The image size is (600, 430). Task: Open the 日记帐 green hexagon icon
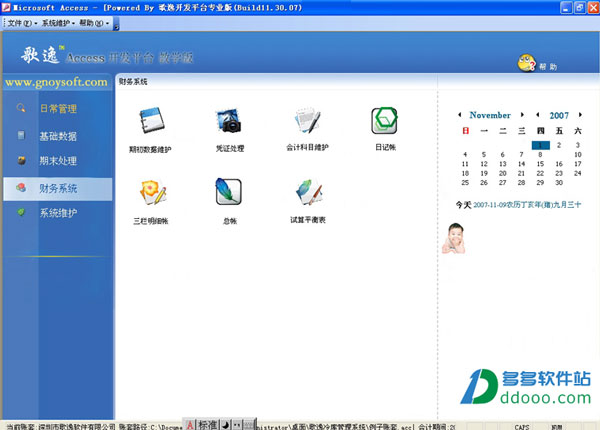(x=385, y=121)
